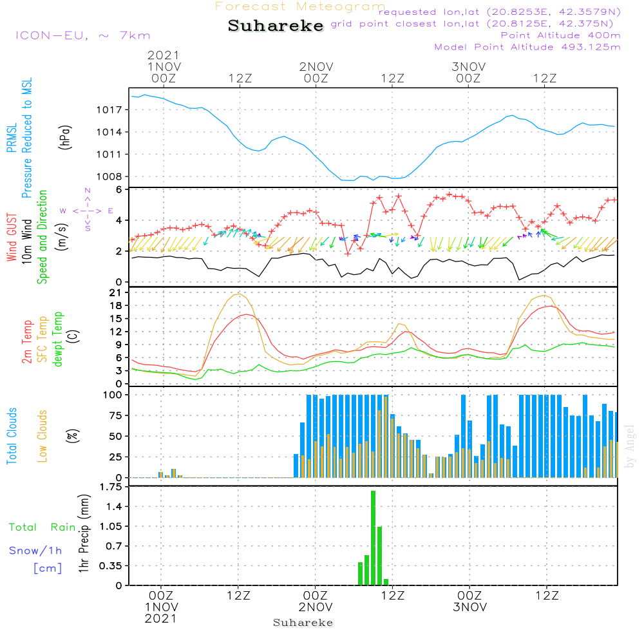
Task: Click 'Model Point Altitude 493.125m' text
Action: point(527,47)
